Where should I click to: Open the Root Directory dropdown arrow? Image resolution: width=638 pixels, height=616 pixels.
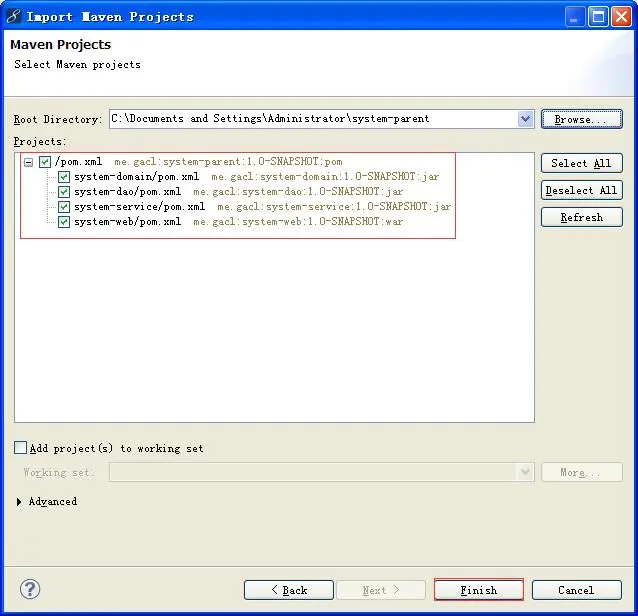point(526,119)
